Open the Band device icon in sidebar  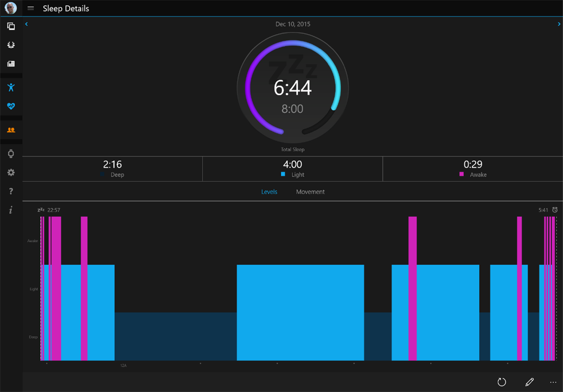point(11,153)
